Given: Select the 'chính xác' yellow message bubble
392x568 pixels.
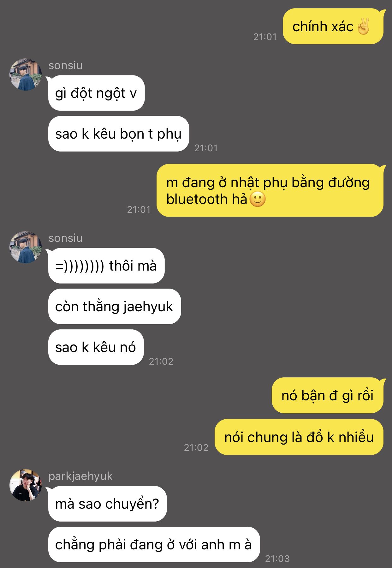Looking at the screenshot, I should [333, 27].
